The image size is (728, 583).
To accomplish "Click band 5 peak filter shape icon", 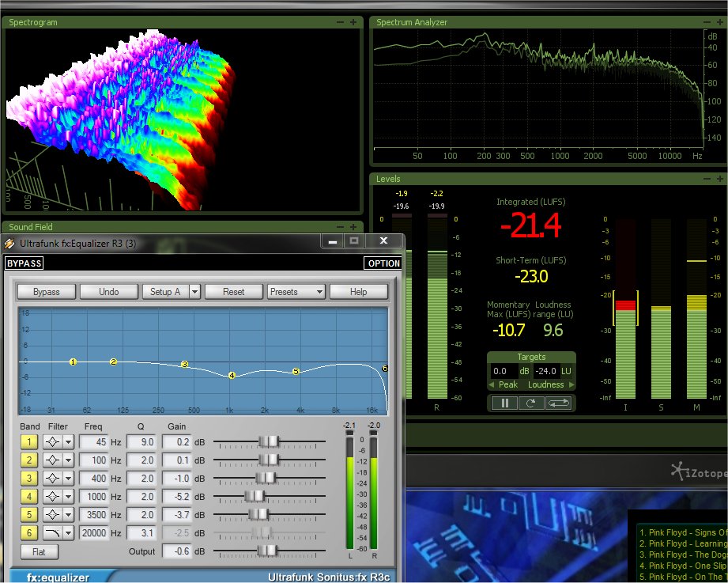I will point(52,515).
